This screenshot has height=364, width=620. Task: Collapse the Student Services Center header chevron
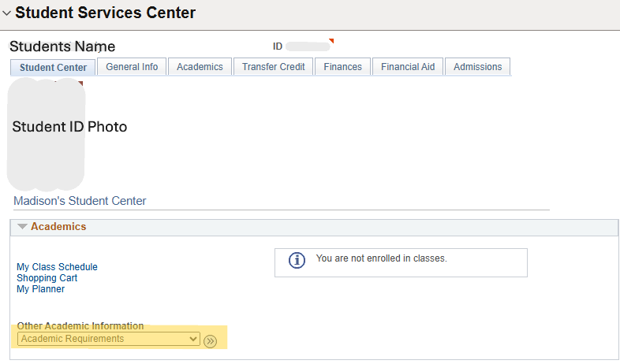tap(7, 13)
